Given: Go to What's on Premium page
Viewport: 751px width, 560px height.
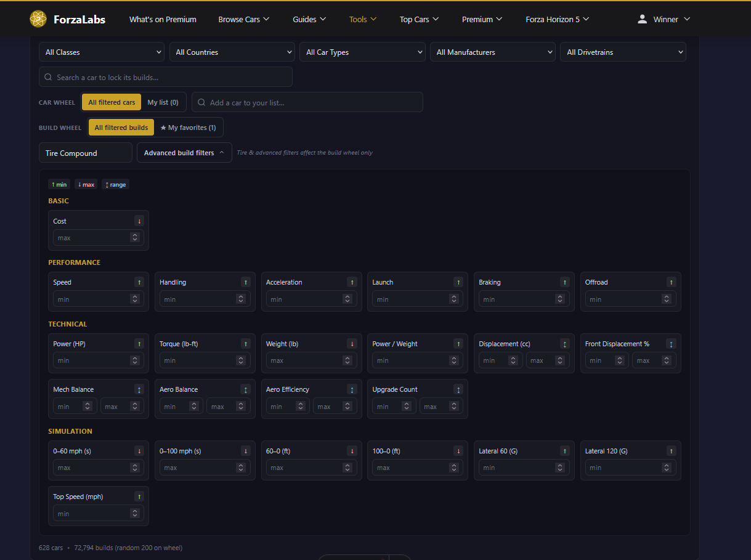Looking at the screenshot, I should [163, 19].
